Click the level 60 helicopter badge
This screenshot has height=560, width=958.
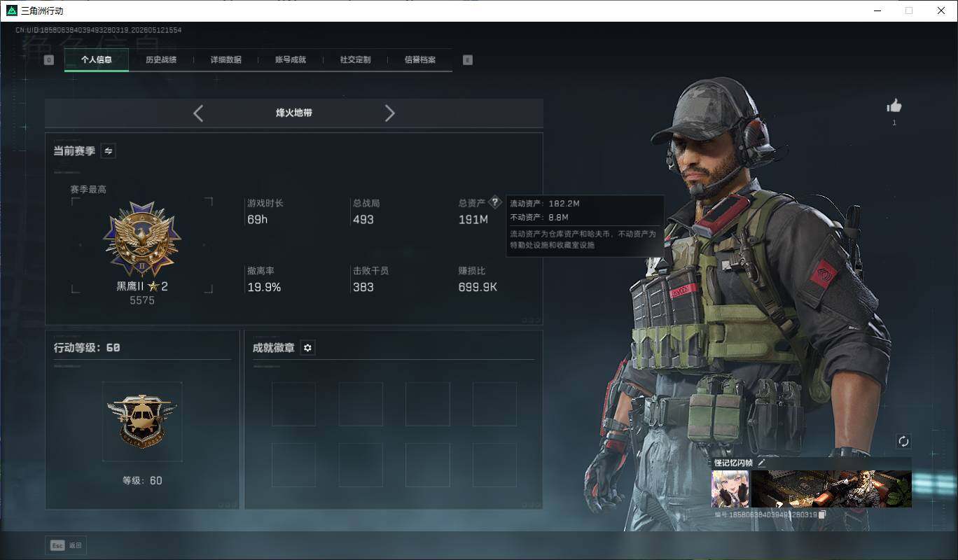[142, 421]
